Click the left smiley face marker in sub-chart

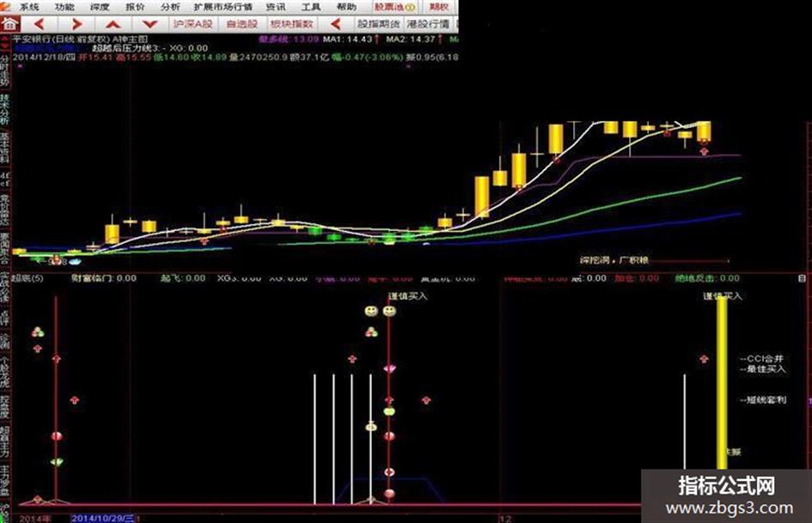(x=371, y=311)
